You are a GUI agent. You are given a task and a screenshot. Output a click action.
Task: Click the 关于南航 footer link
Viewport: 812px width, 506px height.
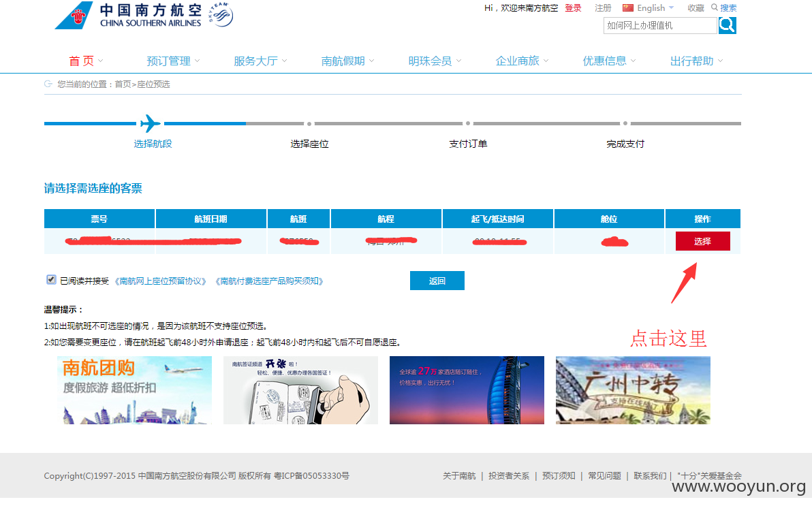(x=459, y=475)
